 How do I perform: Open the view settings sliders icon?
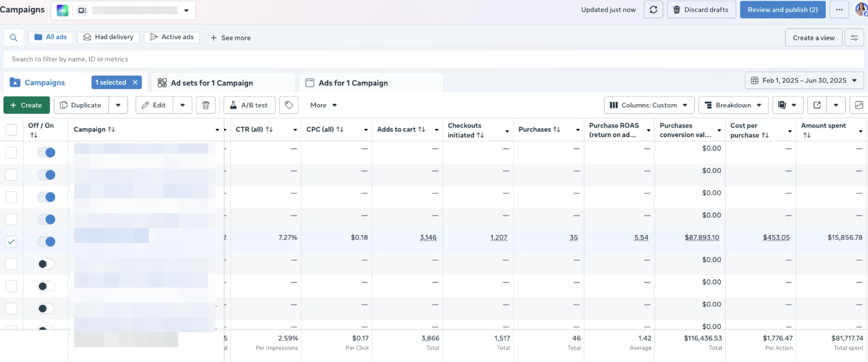coord(854,37)
